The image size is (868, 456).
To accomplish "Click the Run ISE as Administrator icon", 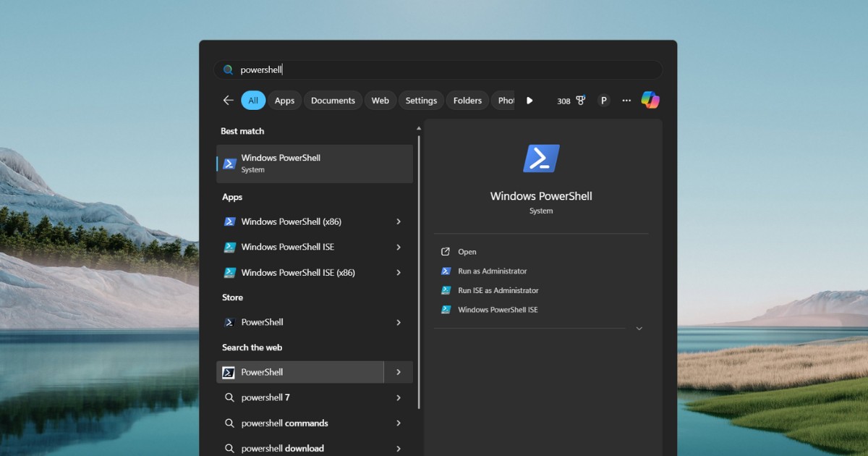I will coord(446,290).
